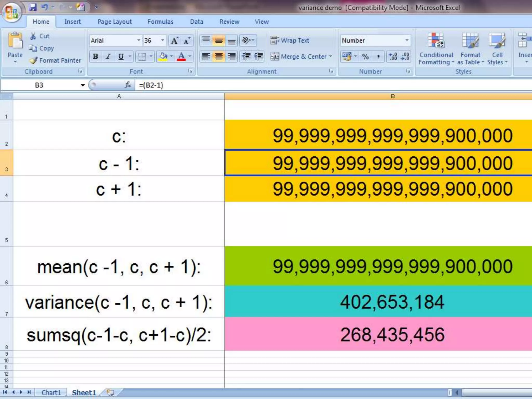Open the Name Box dropdown arrow

coord(83,85)
